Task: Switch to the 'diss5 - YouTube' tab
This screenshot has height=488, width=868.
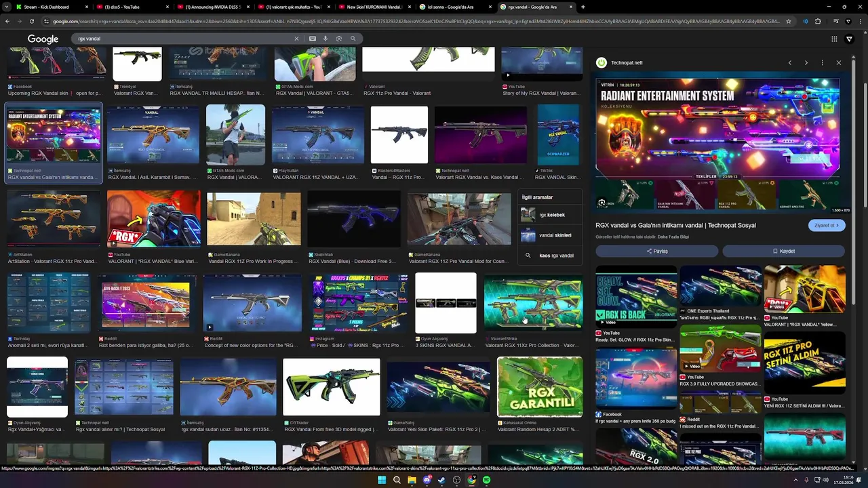Action: [132, 7]
